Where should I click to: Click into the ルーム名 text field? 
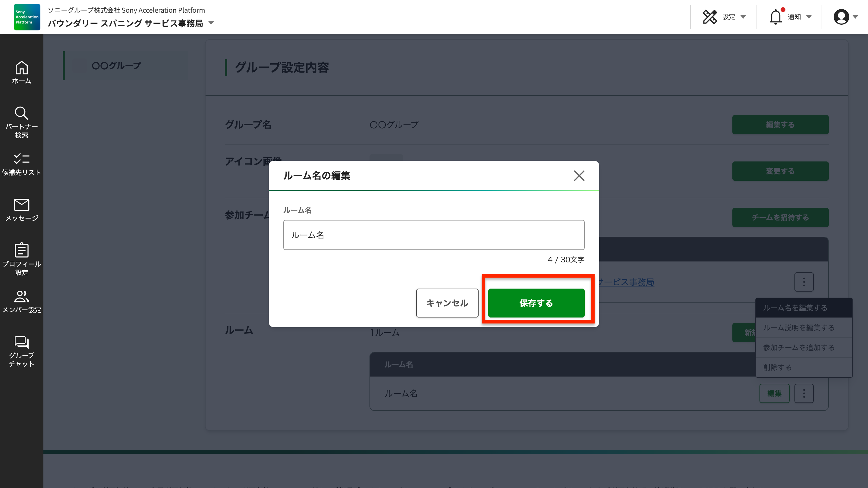434,235
